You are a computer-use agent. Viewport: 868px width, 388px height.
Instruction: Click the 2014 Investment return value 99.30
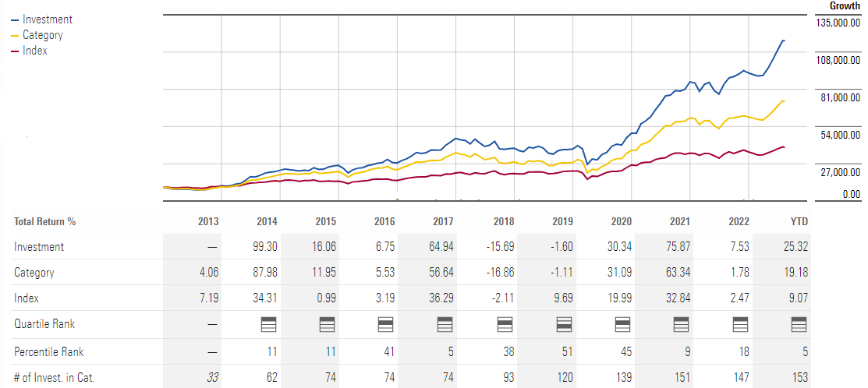(x=266, y=247)
